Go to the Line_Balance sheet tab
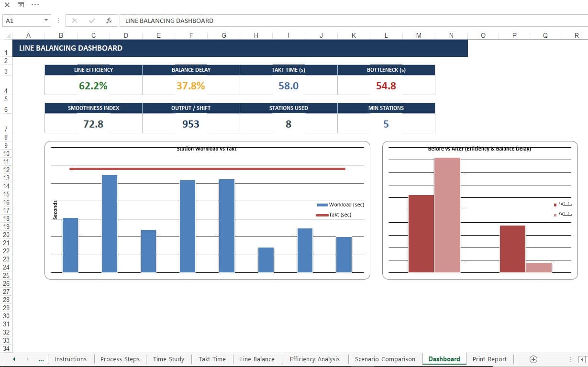This screenshot has width=588, height=367. pyautogui.click(x=257, y=359)
